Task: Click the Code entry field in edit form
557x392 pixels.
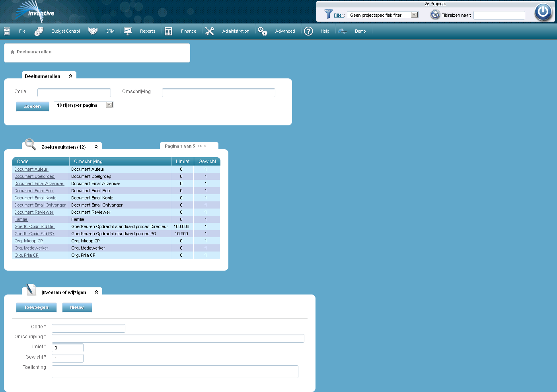Action: coord(88,328)
